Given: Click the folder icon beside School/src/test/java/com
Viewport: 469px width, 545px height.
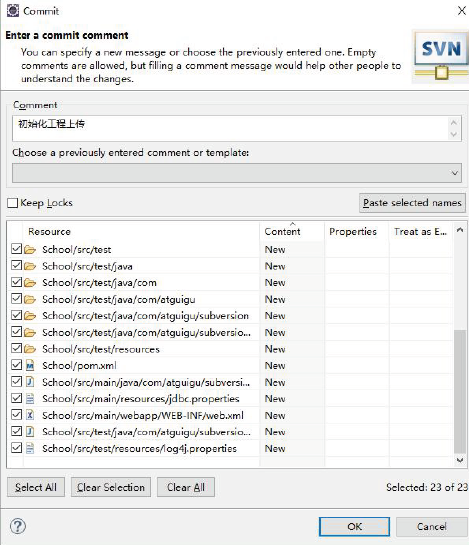Looking at the screenshot, I should (x=30, y=283).
